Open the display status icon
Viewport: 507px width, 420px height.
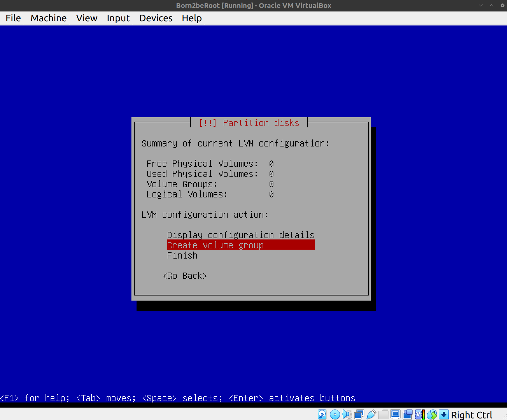[395, 415]
